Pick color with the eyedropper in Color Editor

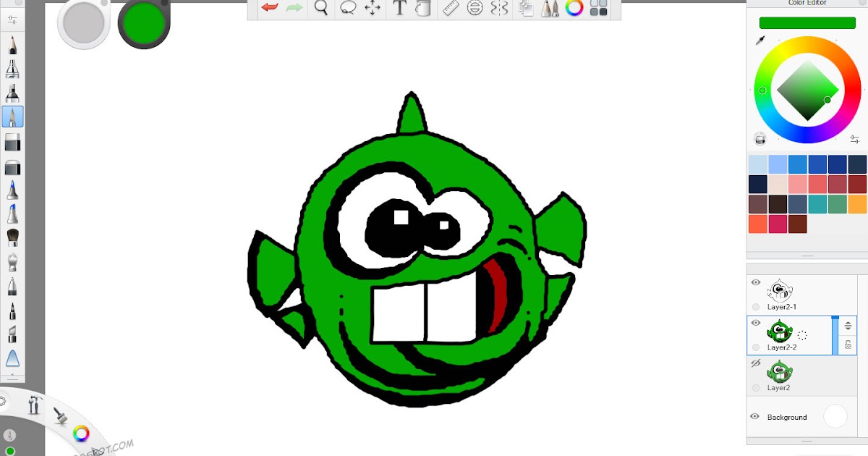pos(760,41)
